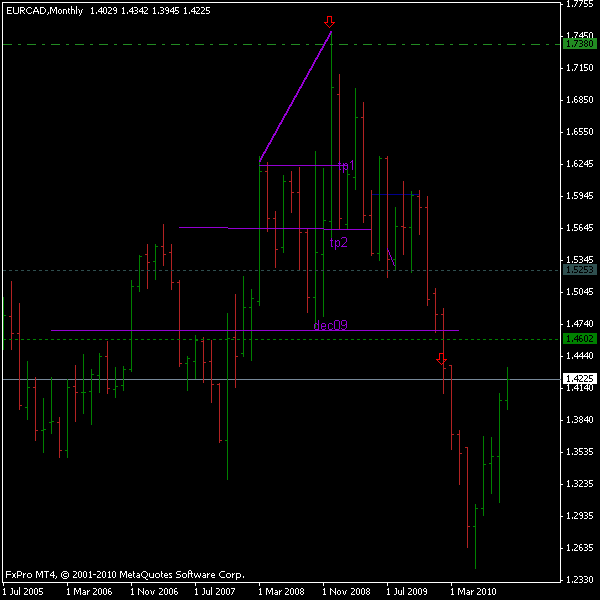The width and height of the screenshot is (600, 600).
Task: Click the green 1.7380 price level tag
Action: [x=579, y=44]
